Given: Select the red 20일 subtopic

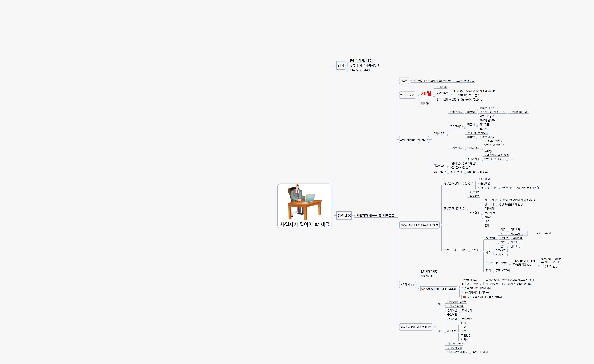Looking at the screenshot, I should (x=426, y=93).
